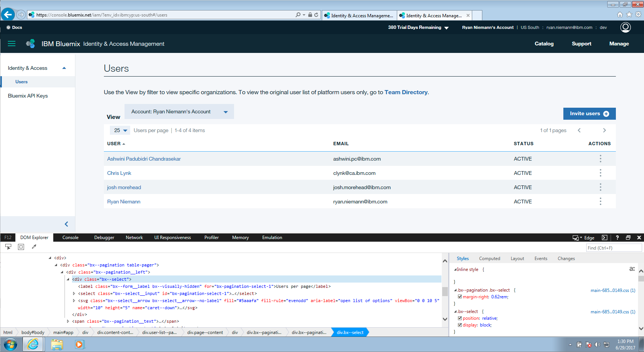The height and width of the screenshot is (352, 644).
Task: Open the users per page dropdown
Action: coord(120,130)
